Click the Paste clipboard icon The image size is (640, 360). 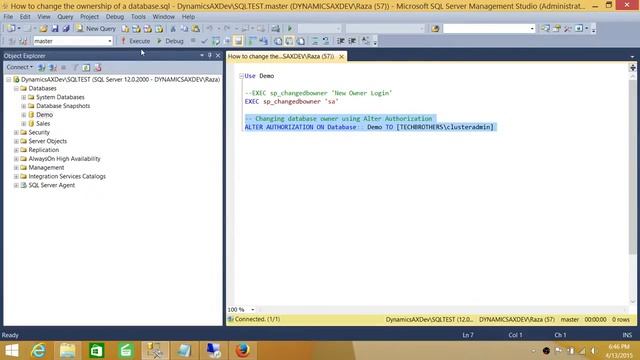pos(196,29)
